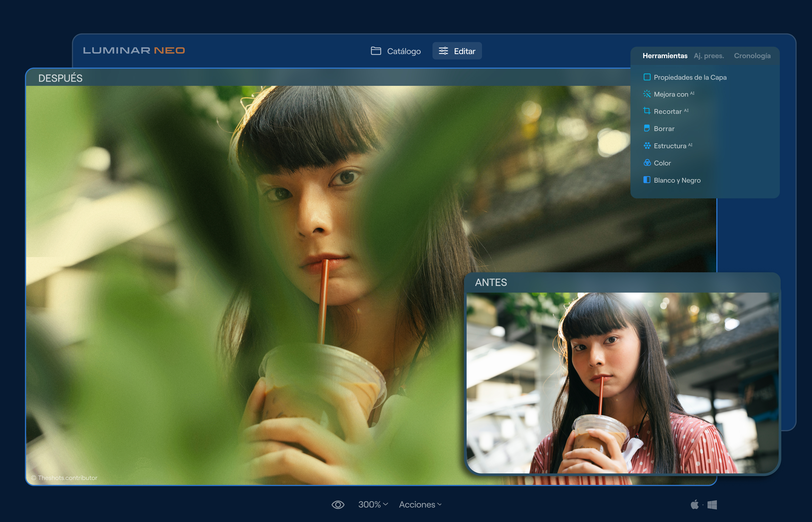Click the Luminar Neo logo

pos(134,50)
